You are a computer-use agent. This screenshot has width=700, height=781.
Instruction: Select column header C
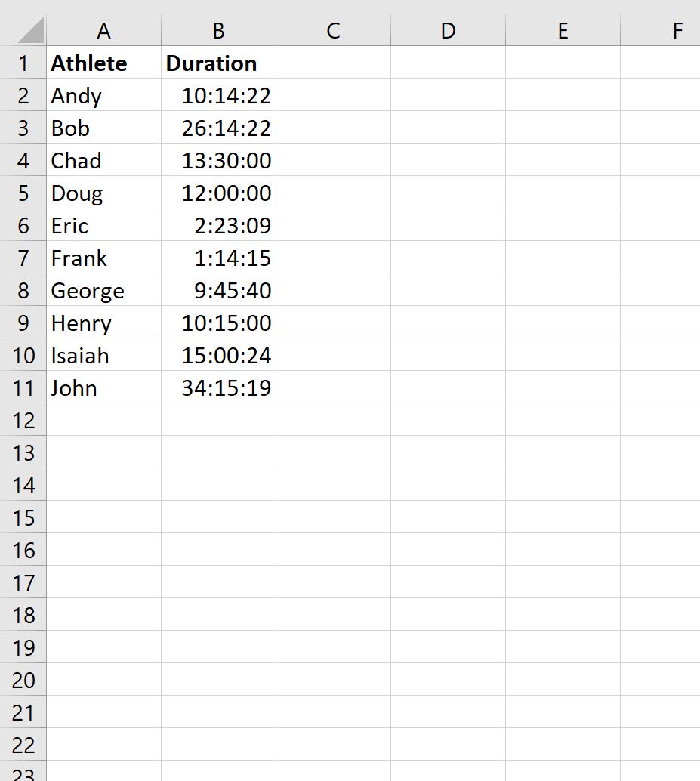(x=332, y=30)
